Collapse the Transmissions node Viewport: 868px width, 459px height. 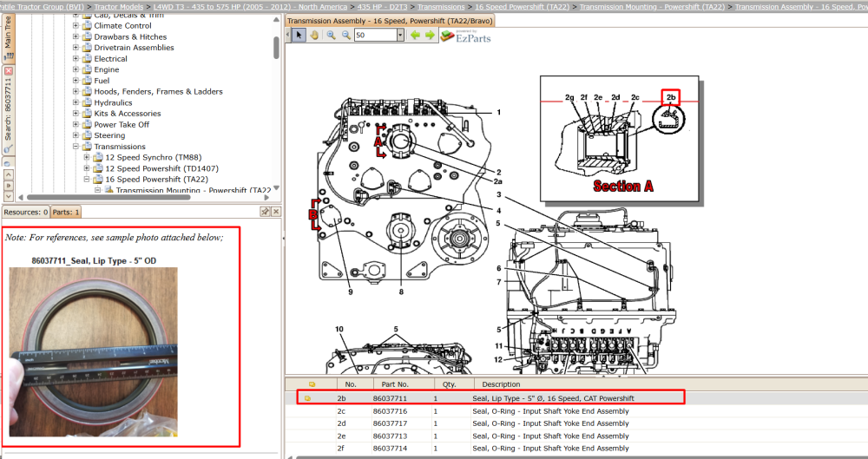(76, 147)
